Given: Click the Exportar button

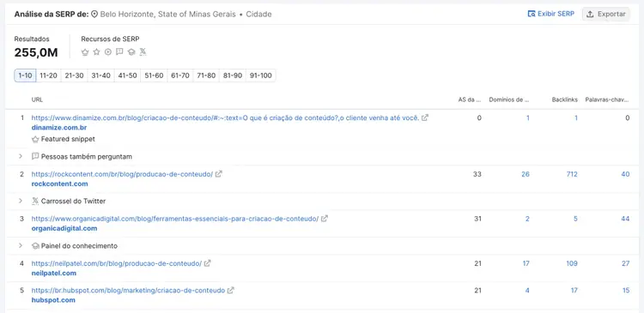Looking at the screenshot, I should point(606,14).
